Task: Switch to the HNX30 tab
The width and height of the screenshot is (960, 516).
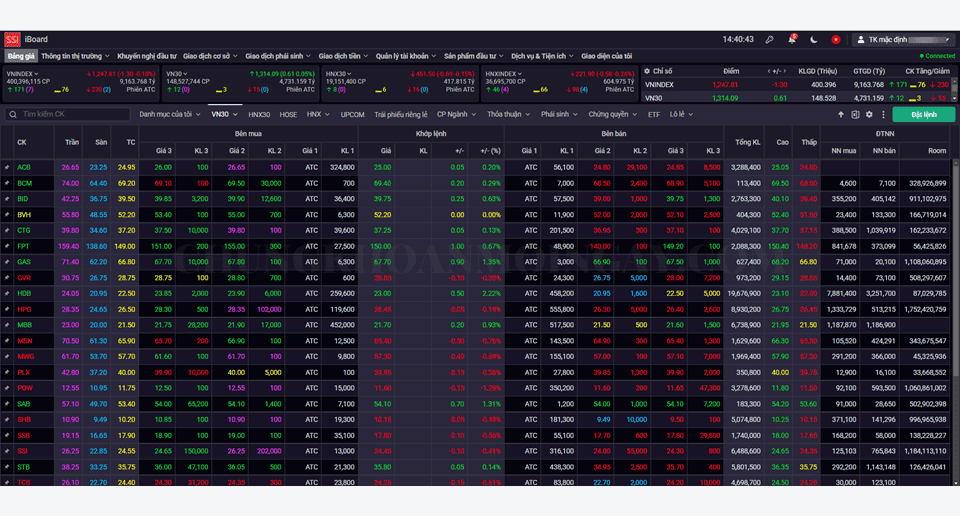Action: pos(259,115)
